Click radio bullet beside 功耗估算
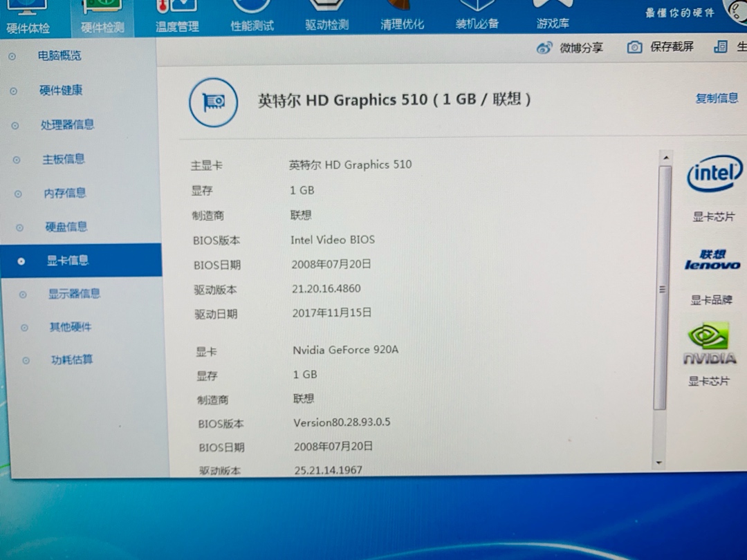Viewport: 747px width, 560px height. click(26, 361)
